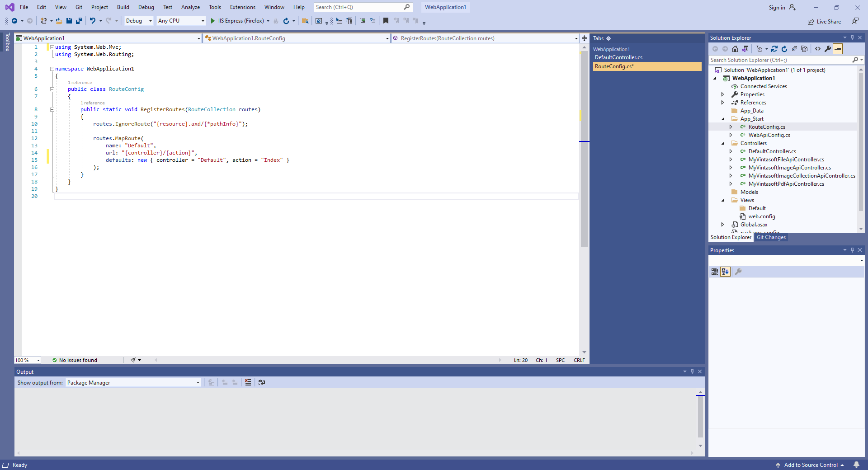
Task: Expand the References node
Action: pyautogui.click(x=723, y=103)
